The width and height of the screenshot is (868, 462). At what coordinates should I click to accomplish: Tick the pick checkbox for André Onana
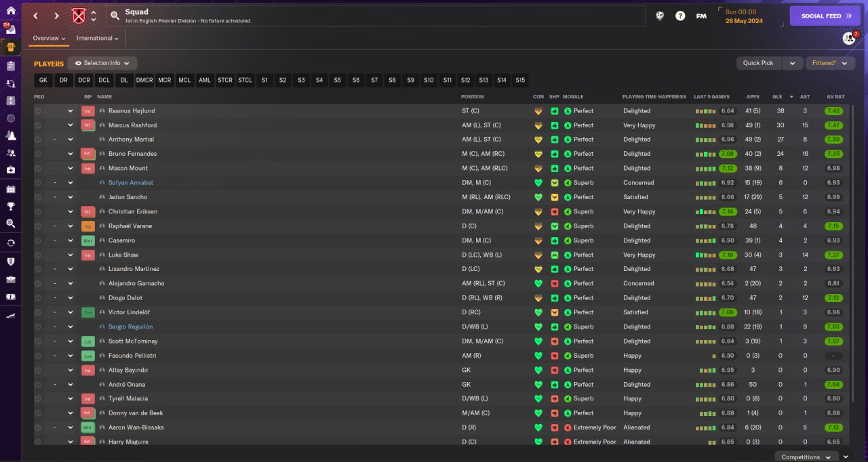point(38,384)
